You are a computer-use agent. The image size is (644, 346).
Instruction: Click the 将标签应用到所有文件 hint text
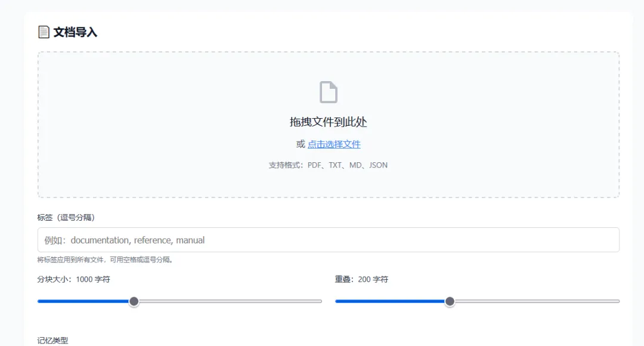[x=105, y=259]
